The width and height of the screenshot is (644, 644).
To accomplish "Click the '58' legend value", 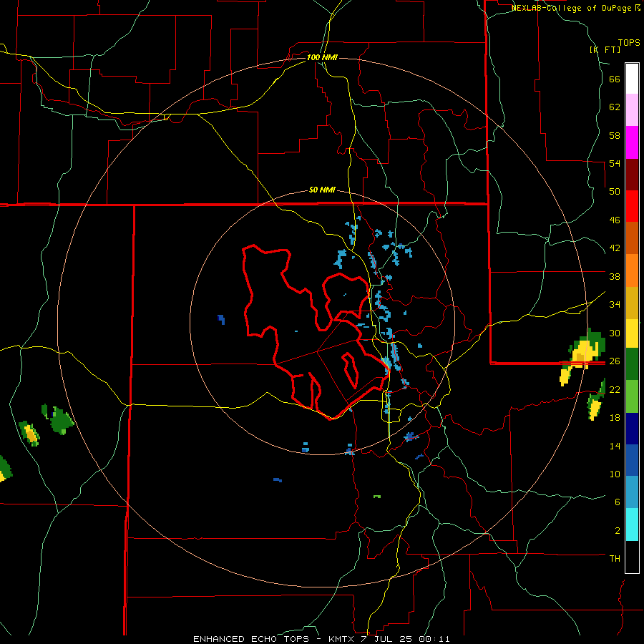I will point(615,135).
